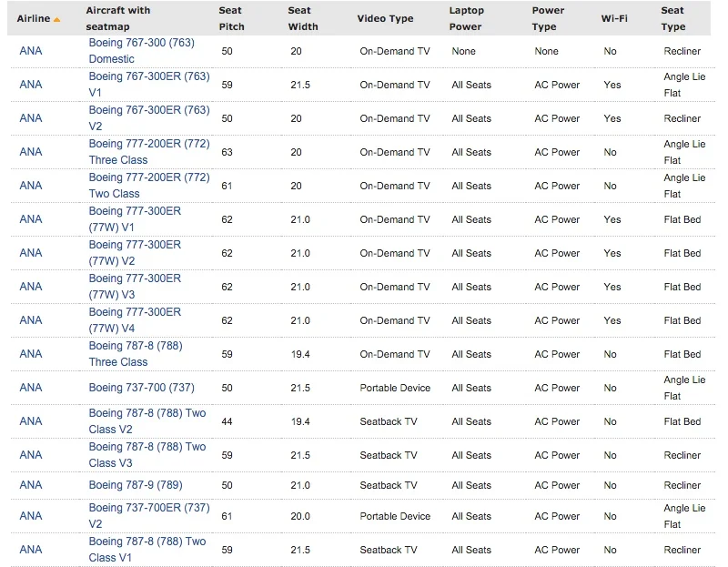Select 'Portable Device' in 737-700ER V2 row

coord(395,516)
